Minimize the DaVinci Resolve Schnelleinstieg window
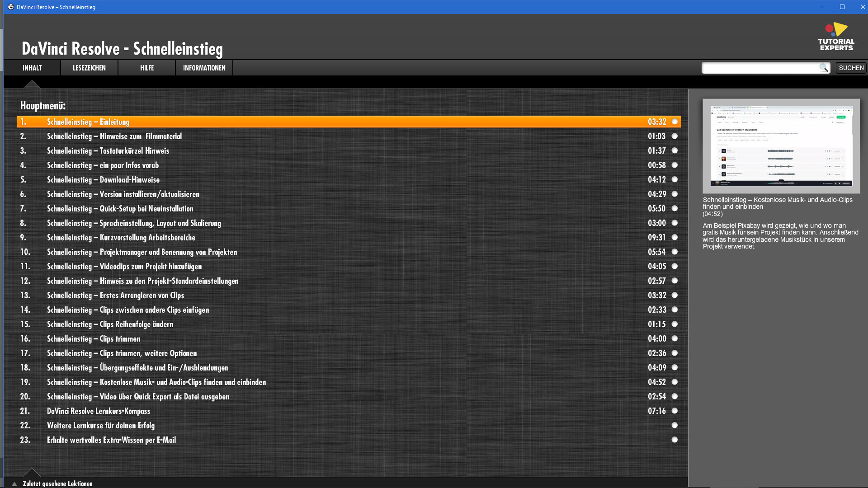868x488 pixels. tap(821, 7)
